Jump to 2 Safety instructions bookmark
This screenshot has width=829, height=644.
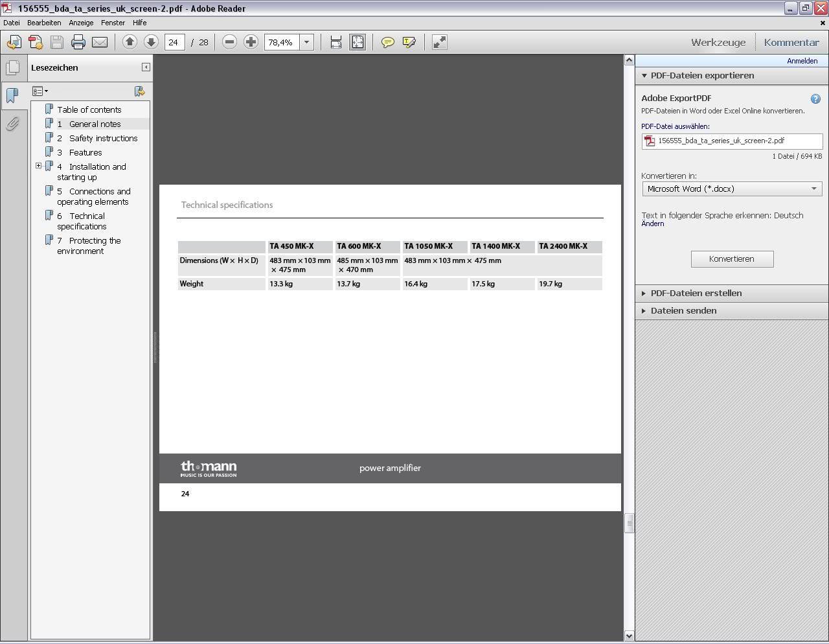pyautogui.click(x=97, y=138)
